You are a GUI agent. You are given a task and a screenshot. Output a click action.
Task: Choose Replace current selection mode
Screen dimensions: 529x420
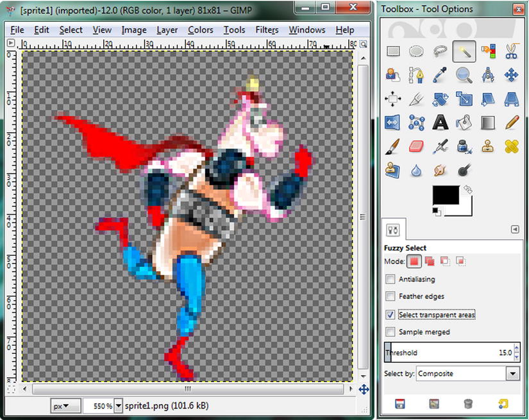click(414, 261)
